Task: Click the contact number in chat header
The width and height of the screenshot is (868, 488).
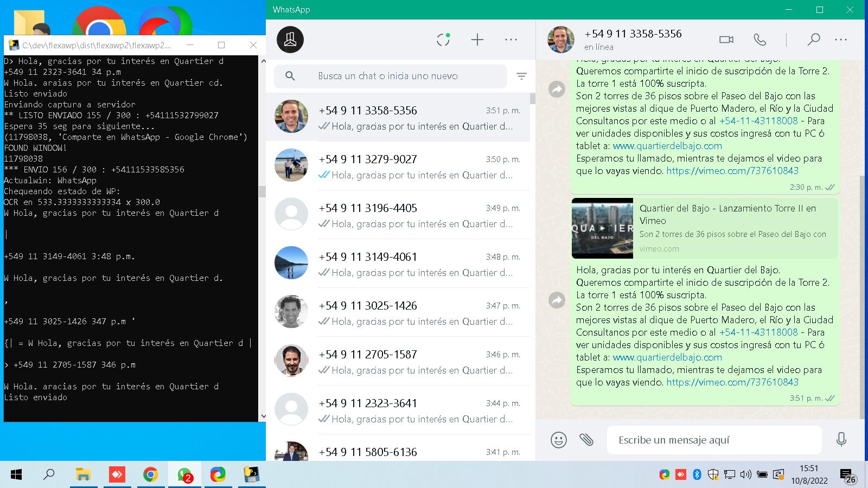Action: pyautogui.click(x=633, y=34)
